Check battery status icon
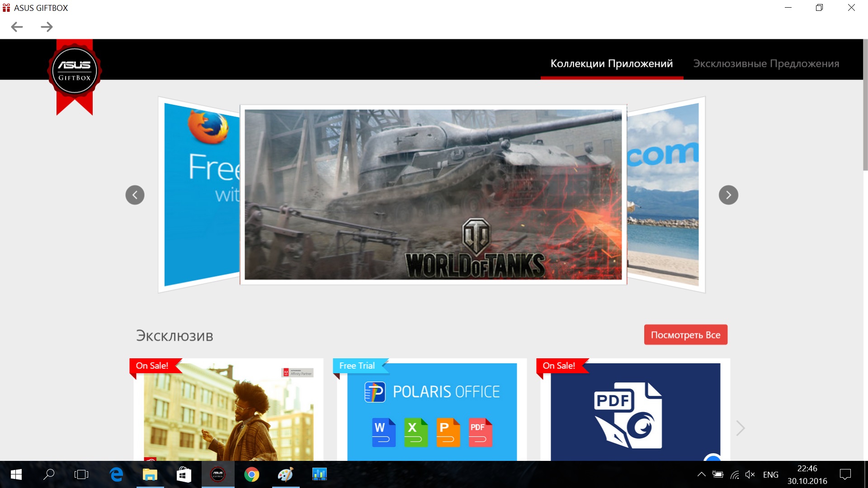The width and height of the screenshot is (868, 488). click(x=717, y=474)
